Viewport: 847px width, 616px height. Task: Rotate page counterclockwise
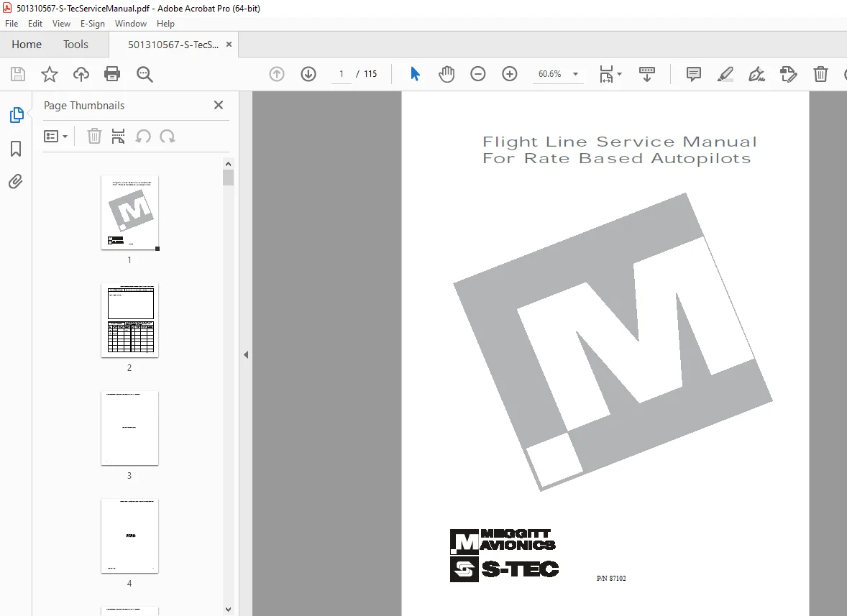(x=142, y=137)
